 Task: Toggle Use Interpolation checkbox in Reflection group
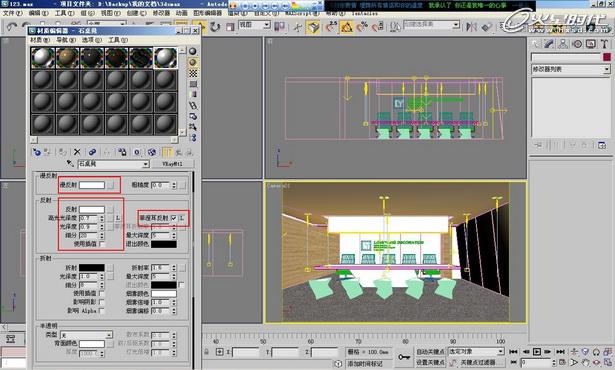tap(102, 244)
